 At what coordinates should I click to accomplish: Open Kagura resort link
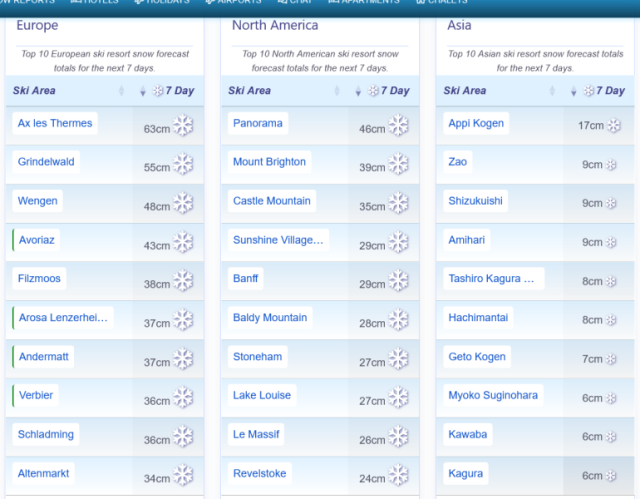pos(466,473)
